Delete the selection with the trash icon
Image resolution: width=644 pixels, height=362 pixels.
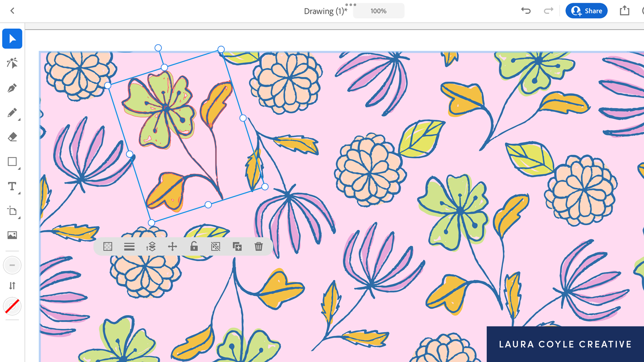point(258,247)
